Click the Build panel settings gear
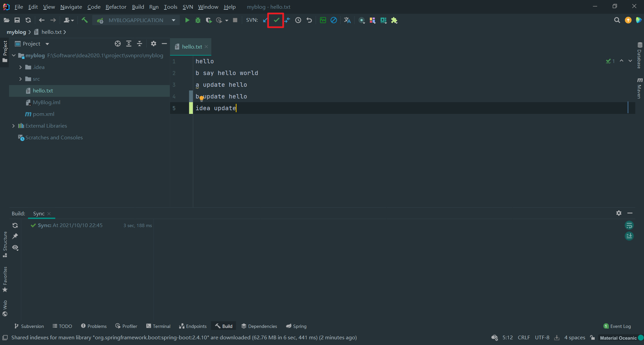Viewport: 644px width, 345px height. coord(619,213)
